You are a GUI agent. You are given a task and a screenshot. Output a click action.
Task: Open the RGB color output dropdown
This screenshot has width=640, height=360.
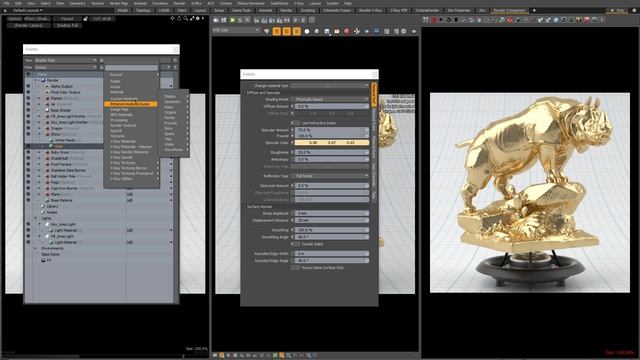click(236, 31)
